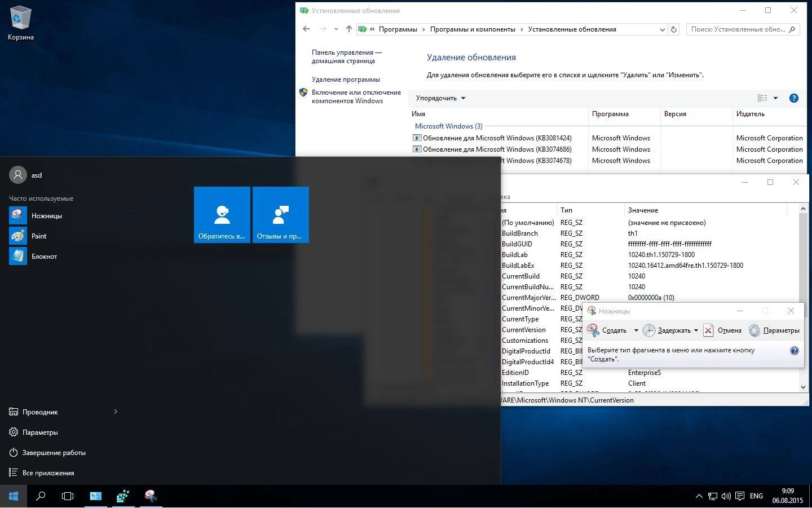Select update KB3074686 row
812x508 pixels.
click(x=608, y=149)
